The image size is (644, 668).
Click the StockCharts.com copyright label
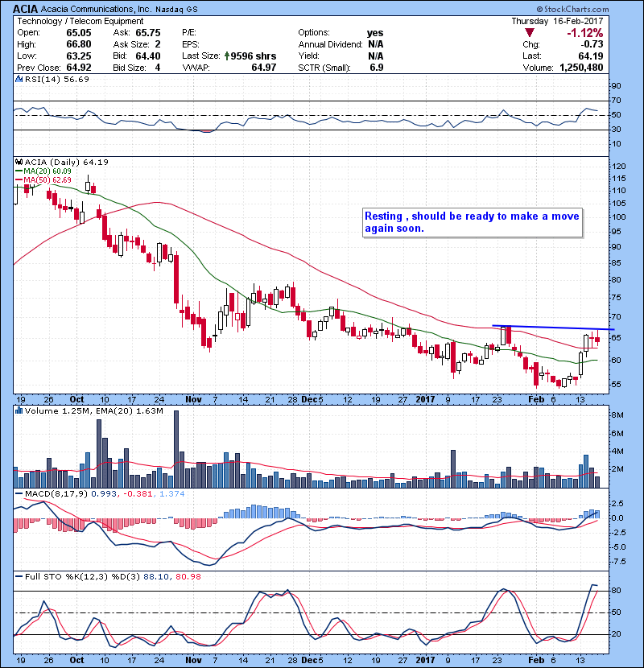(x=572, y=9)
